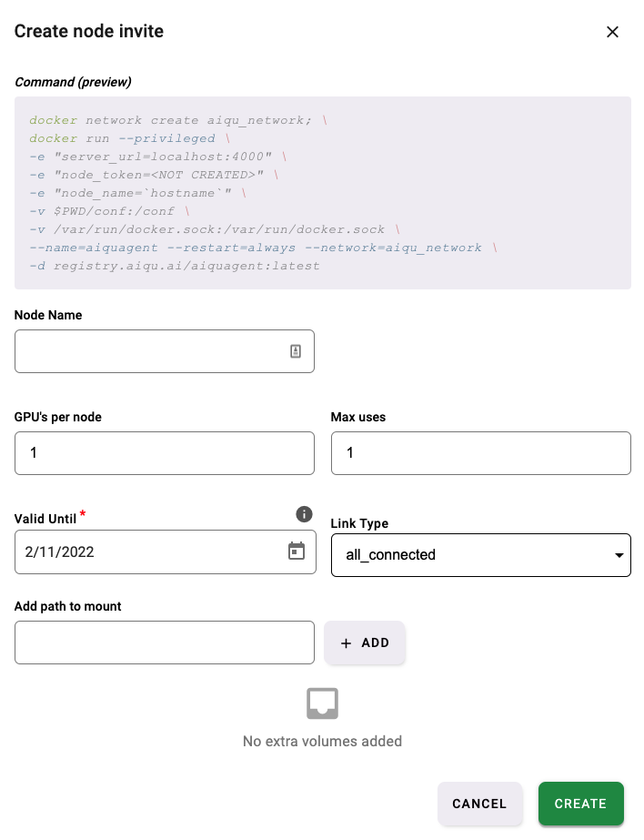Click the plus icon on the ADD button
Screen dimensions: 644x840
347,643
